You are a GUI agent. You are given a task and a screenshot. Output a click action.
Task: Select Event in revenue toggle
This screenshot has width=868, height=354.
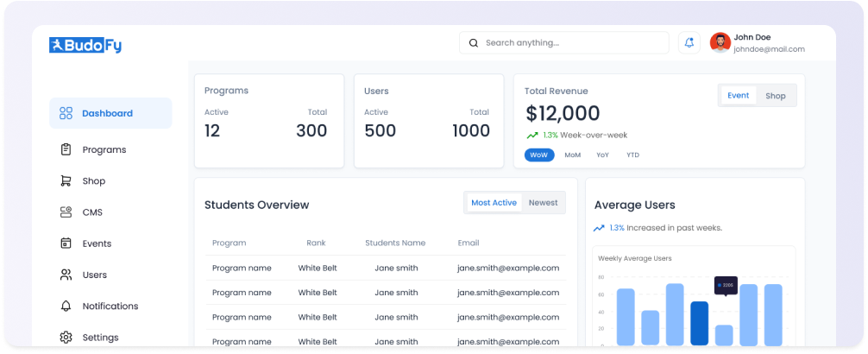(x=738, y=96)
